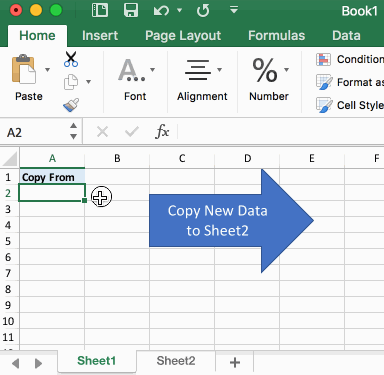The height and width of the screenshot is (375, 384).
Task: Expand the Copy options dropdown arrow
Action: click(x=88, y=82)
